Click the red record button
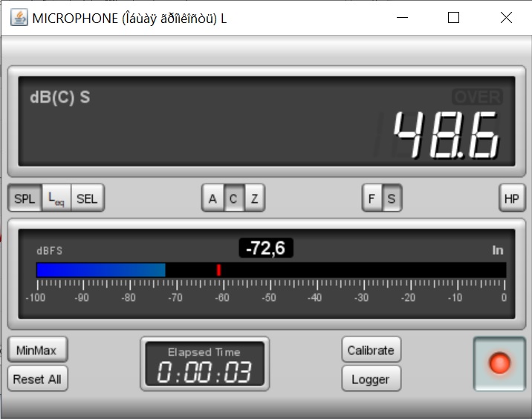The height and width of the screenshot is (419, 532). click(x=499, y=363)
